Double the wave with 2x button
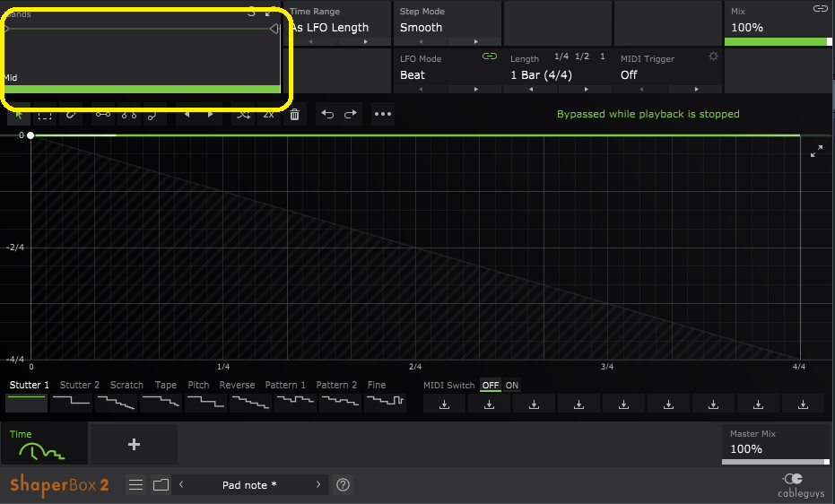Image resolution: width=835 pixels, height=504 pixels. [269, 114]
